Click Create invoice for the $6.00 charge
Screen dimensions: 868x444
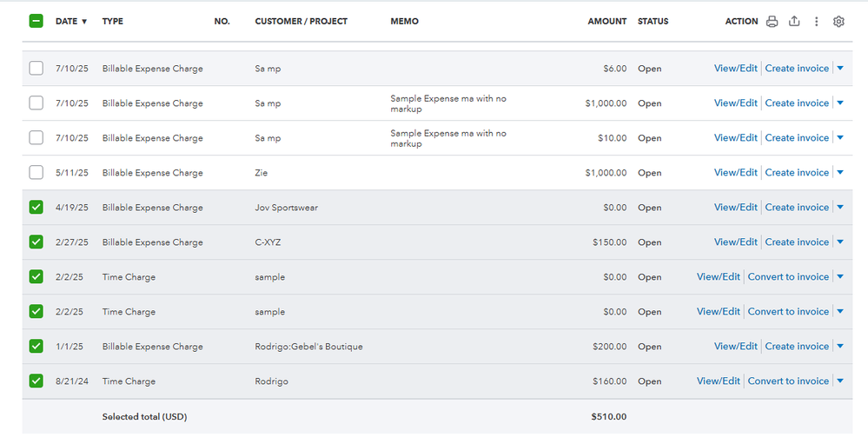(797, 69)
